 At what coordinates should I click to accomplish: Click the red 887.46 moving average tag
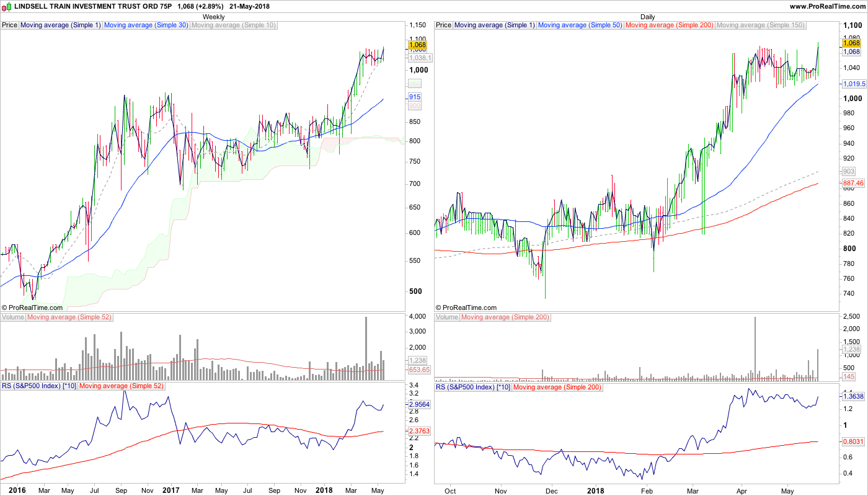853,184
